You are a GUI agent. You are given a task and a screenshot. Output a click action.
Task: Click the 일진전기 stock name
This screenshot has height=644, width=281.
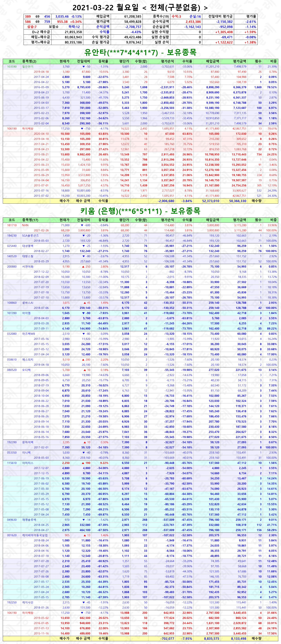pos(28,66)
